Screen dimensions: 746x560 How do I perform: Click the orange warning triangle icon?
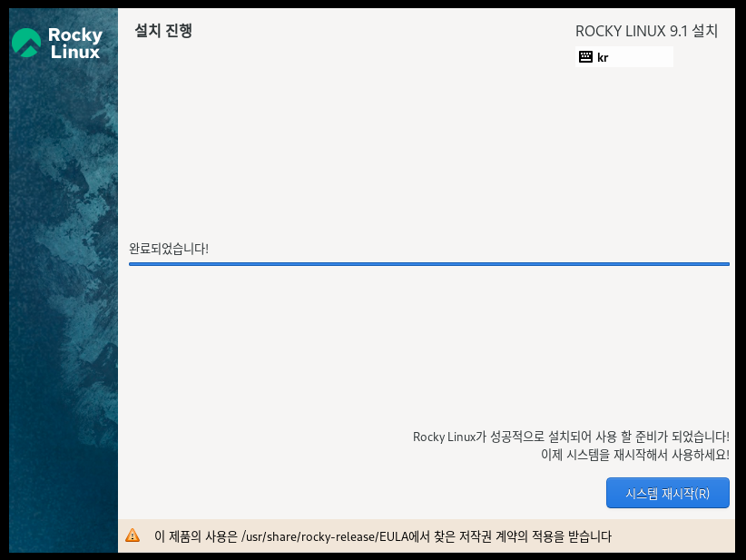133,535
